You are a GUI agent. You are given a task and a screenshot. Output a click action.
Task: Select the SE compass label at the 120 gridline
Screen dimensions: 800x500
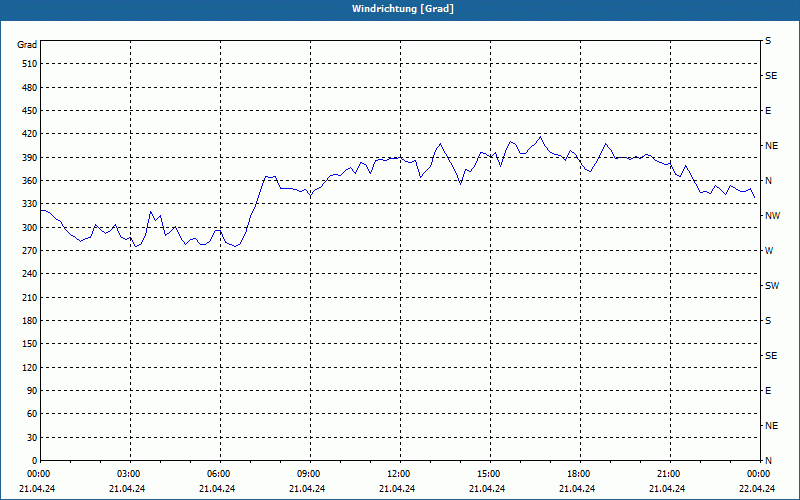(x=771, y=356)
